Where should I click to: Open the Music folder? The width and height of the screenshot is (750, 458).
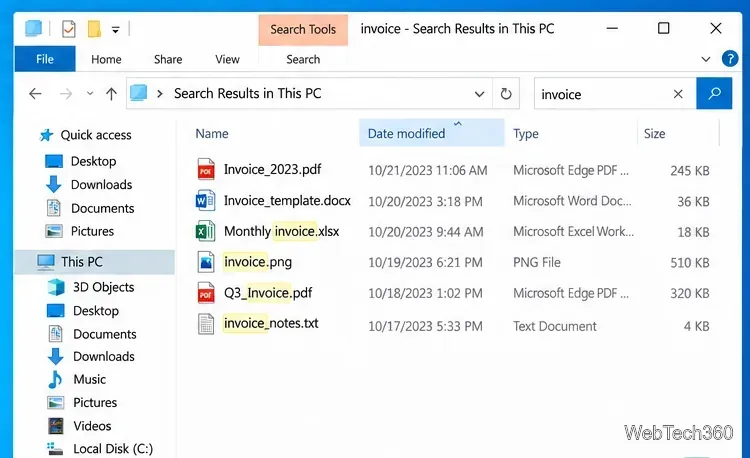click(89, 380)
